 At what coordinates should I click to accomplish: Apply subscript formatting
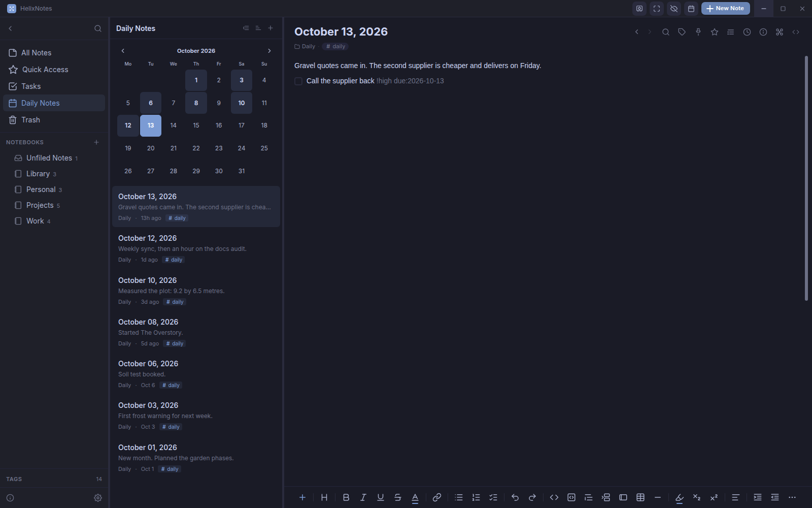pyautogui.click(x=697, y=497)
